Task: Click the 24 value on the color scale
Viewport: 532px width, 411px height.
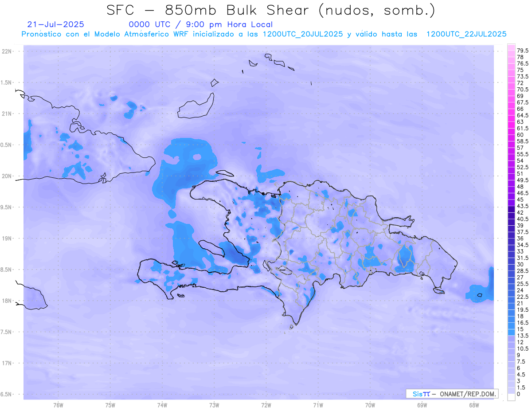Action: [x=520, y=290]
